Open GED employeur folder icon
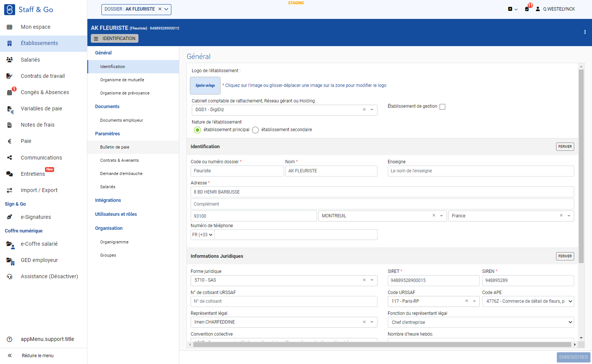Screen dimensions: 592x364 pyautogui.click(x=10, y=261)
